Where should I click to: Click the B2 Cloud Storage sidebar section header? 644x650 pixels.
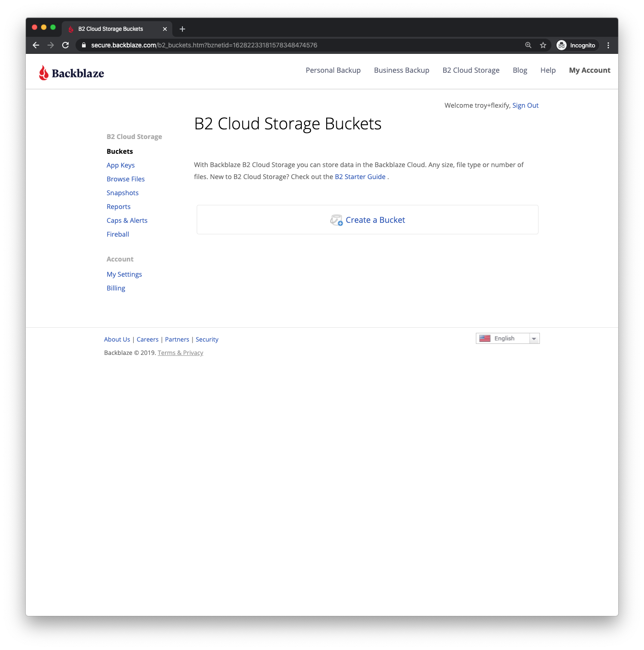135,137
